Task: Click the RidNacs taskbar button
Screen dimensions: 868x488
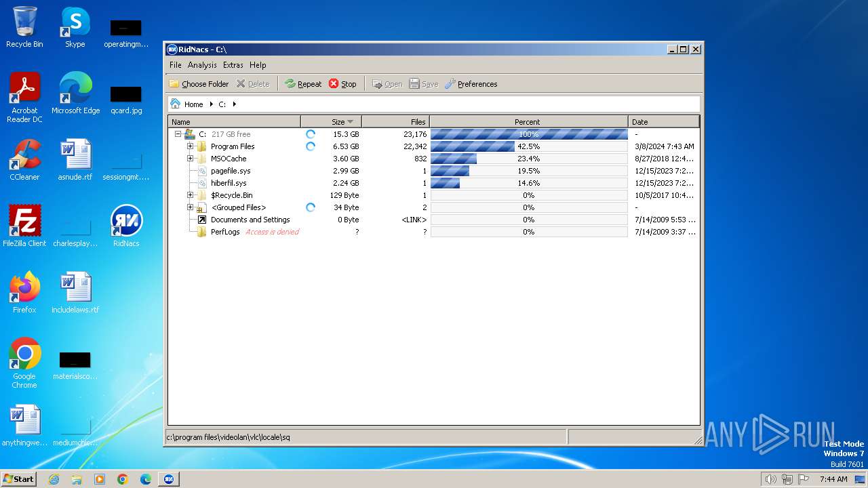Action: click(x=169, y=479)
